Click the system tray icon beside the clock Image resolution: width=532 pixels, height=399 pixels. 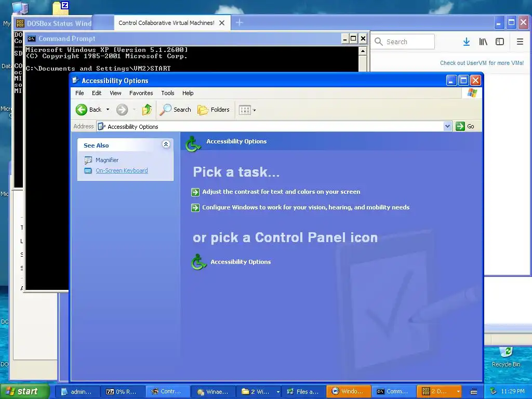(494, 392)
